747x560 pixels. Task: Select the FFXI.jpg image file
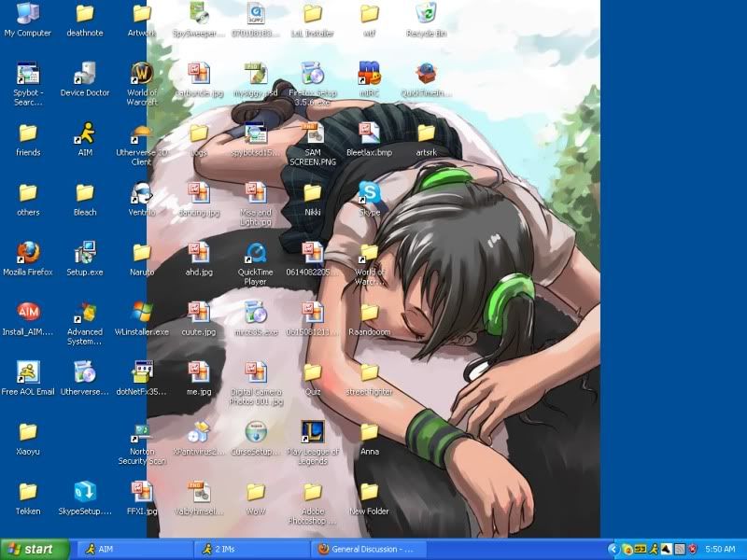[x=142, y=497]
